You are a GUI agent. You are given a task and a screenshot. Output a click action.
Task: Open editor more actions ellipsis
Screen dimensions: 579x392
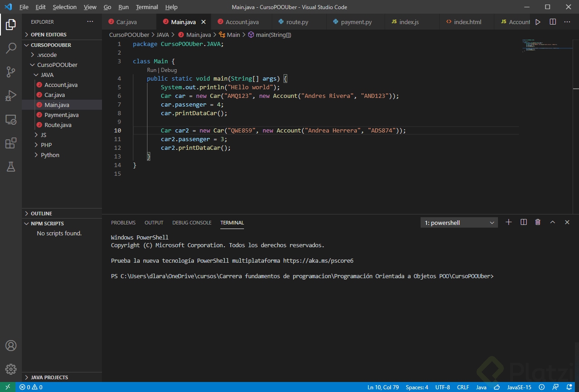pos(567,22)
